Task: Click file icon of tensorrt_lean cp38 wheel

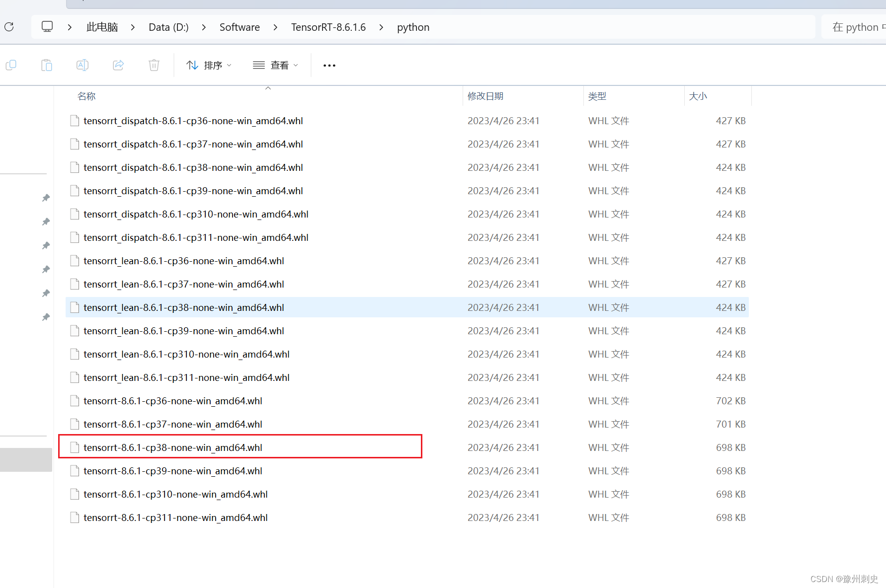Action: (75, 307)
